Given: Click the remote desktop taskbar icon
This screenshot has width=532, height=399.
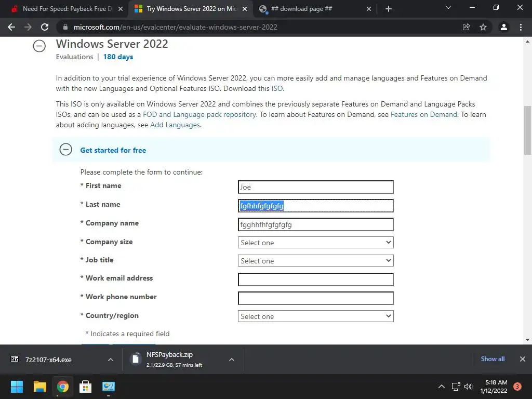Looking at the screenshot, I should [109, 387].
